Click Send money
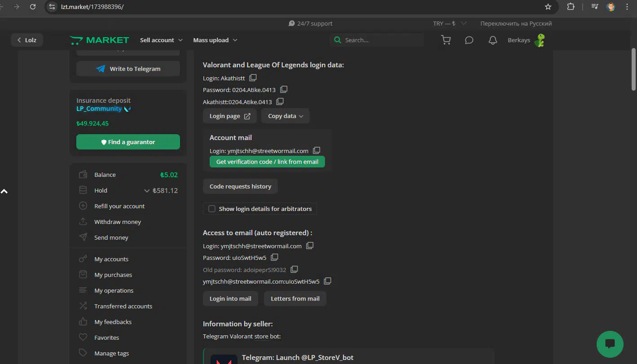This screenshot has width=637, height=364. [x=111, y=237]
